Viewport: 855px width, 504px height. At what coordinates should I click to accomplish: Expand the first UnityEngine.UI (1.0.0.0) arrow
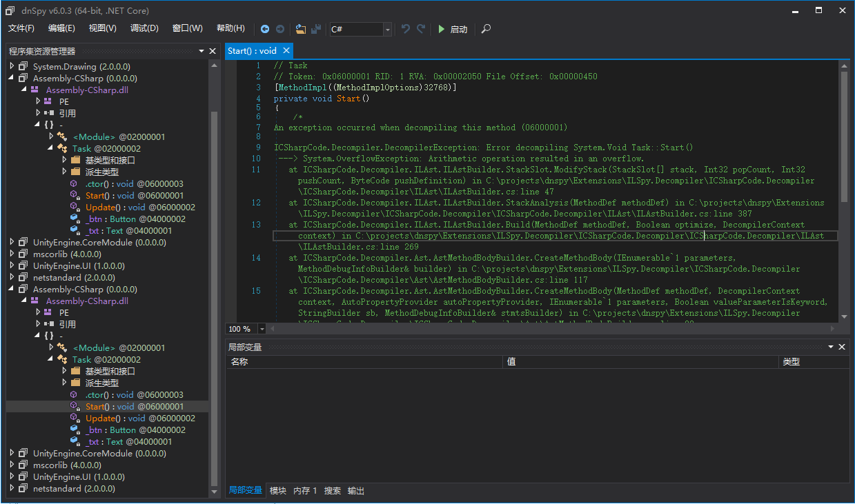pos(12,266)
